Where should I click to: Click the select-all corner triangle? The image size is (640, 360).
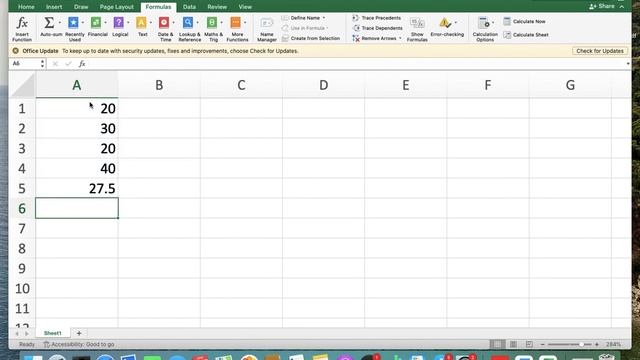(23, 85)
